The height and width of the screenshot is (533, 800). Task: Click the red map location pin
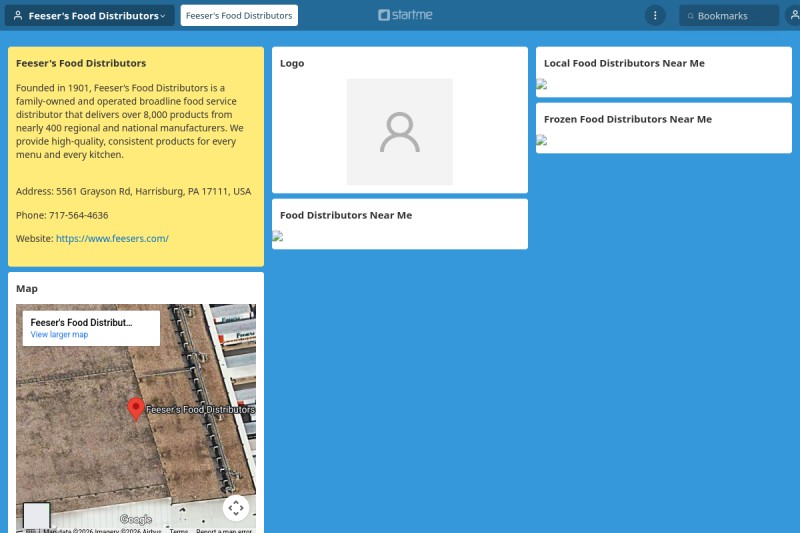tap(136, 409)
